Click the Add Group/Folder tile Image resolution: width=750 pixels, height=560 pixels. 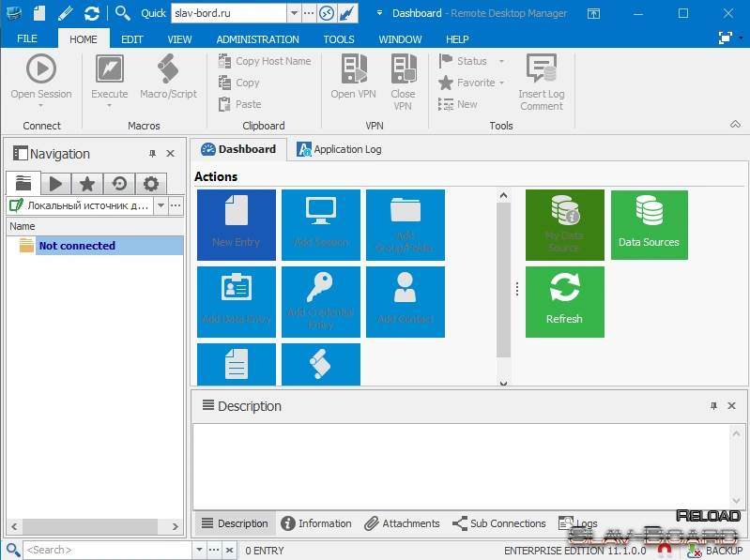[406, 225]
